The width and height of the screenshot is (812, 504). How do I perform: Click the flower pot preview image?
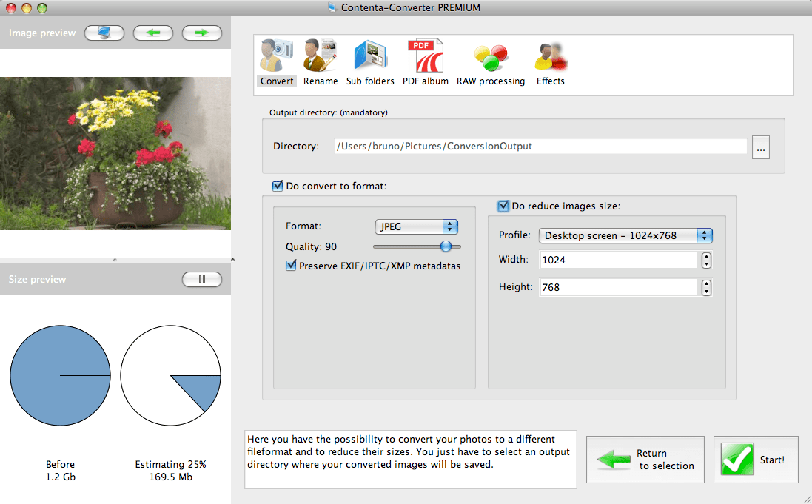point(115,153)
